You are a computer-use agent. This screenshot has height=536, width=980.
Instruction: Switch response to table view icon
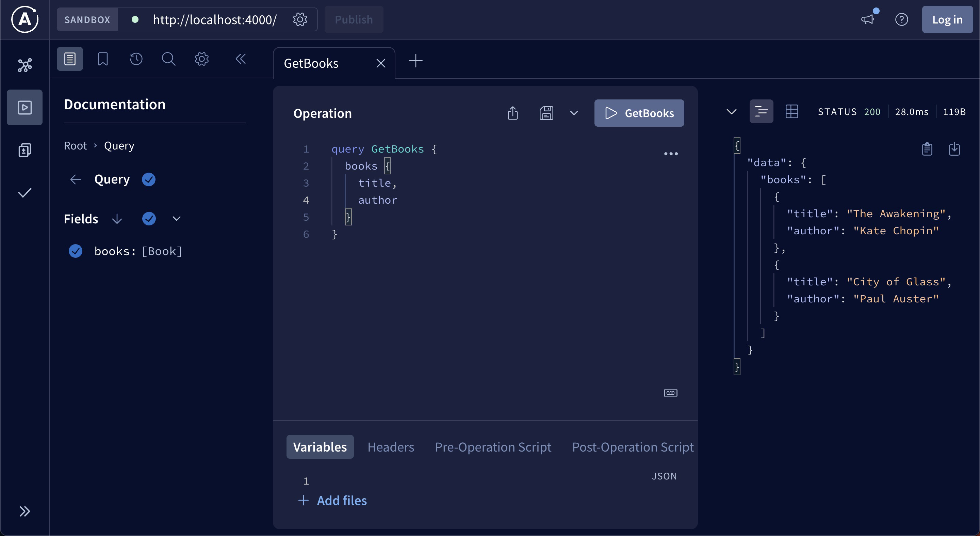click(792, 112)
